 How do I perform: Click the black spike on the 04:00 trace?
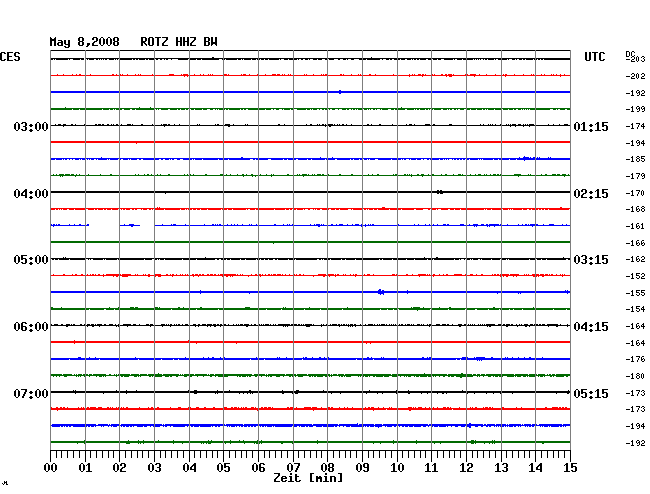(440, 192)
